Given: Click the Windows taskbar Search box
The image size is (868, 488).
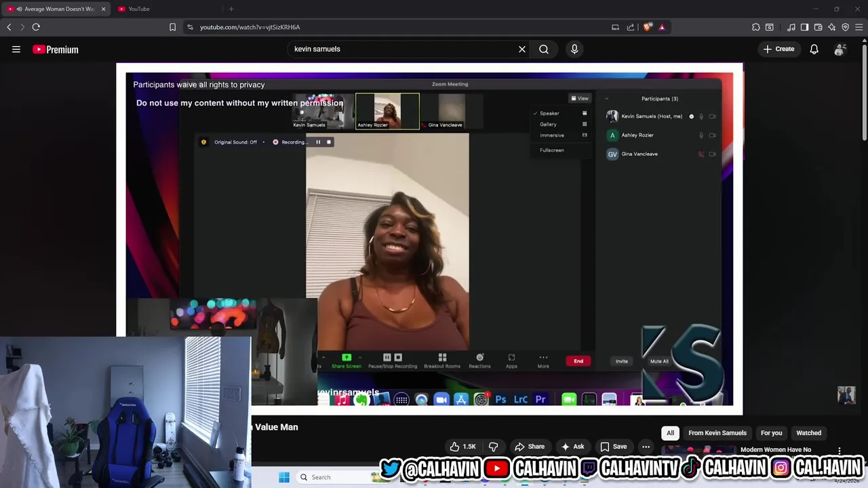Looking at the screenshot, I should coord(339,477).
